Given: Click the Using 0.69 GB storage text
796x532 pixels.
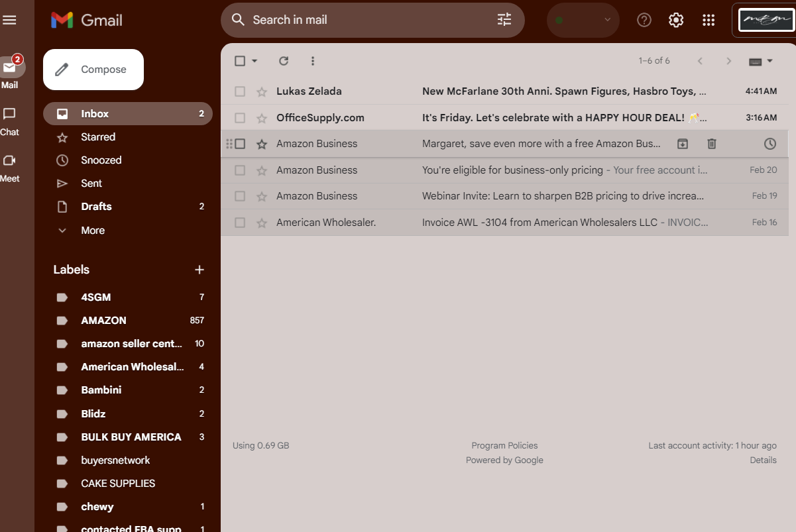Looking at the screenshot, I should click(260, 446).
